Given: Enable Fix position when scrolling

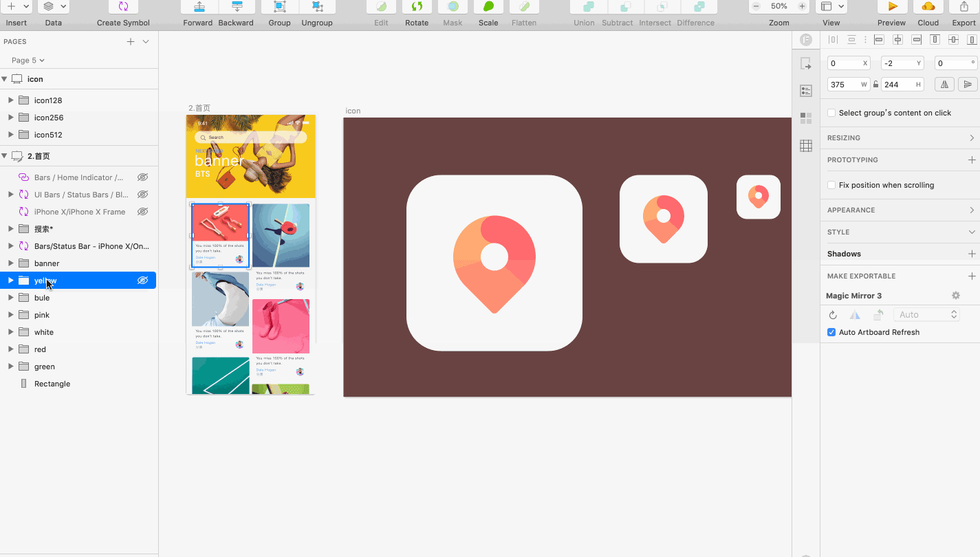Looking at the screenshot, I should pyautogui.click(x=831, y=185).
